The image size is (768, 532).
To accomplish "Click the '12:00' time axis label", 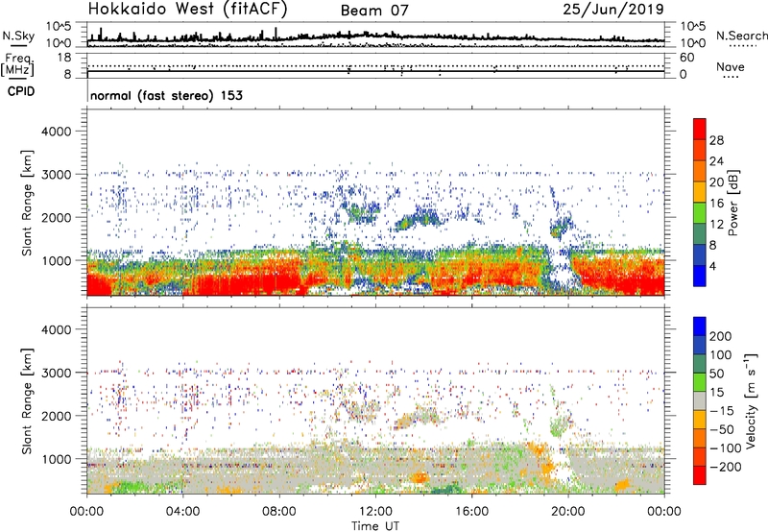I will (x=375, y=512).
